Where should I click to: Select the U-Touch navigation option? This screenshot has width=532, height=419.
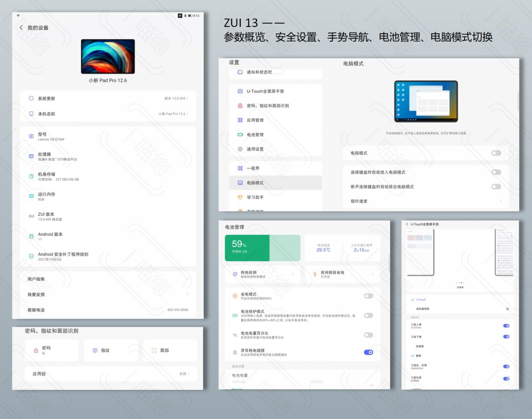tap(421, 300)
